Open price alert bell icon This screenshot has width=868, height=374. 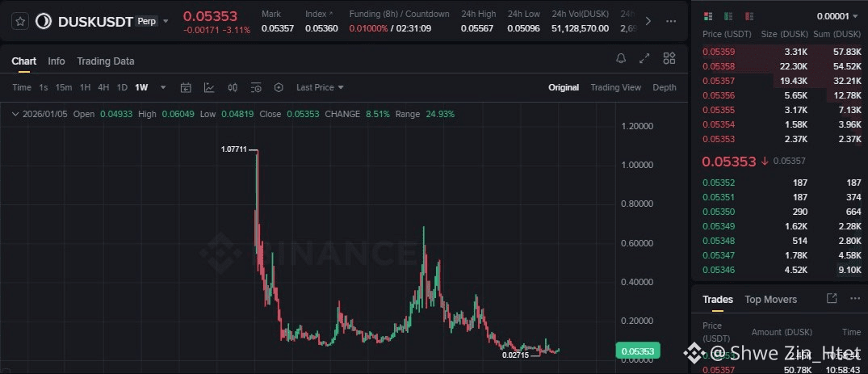(x=621, y=58)
